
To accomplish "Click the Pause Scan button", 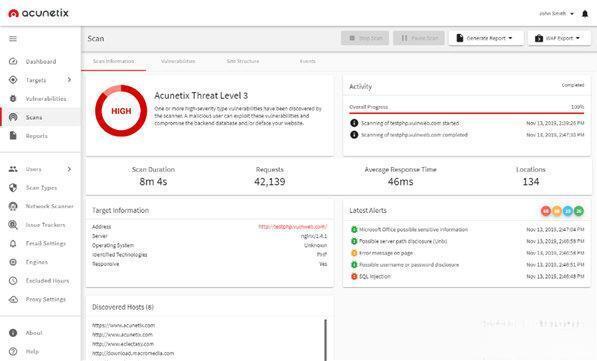I will (419, 38).
